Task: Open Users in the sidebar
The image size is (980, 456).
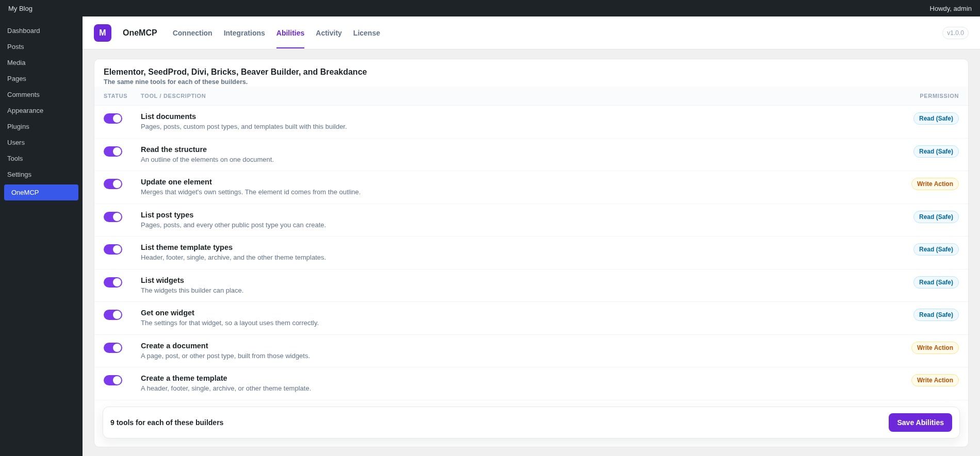Action: [x=41, y=143]
